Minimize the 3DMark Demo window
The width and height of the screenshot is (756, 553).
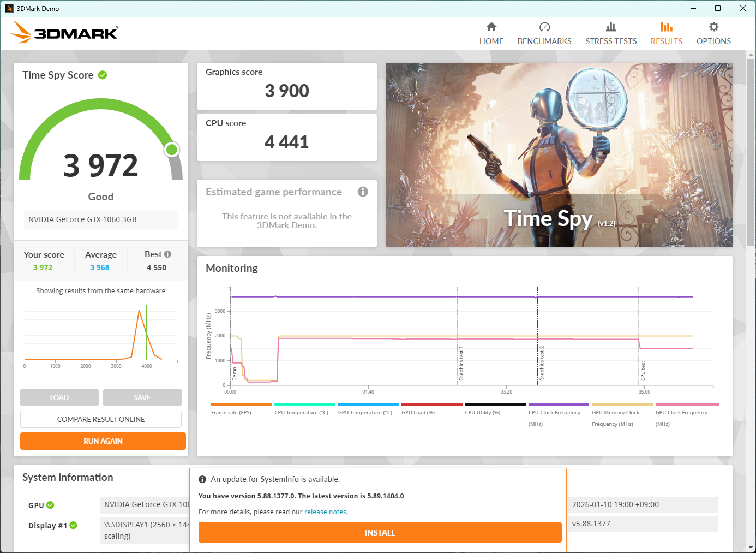tap(693, 8)
